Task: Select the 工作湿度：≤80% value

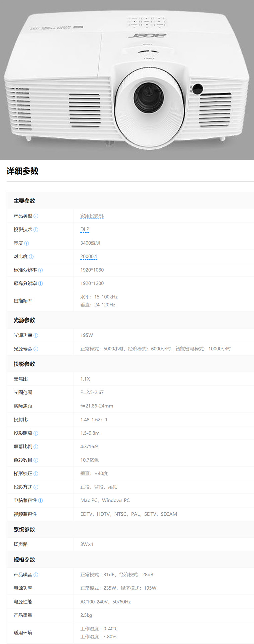Action: (98, 637)
